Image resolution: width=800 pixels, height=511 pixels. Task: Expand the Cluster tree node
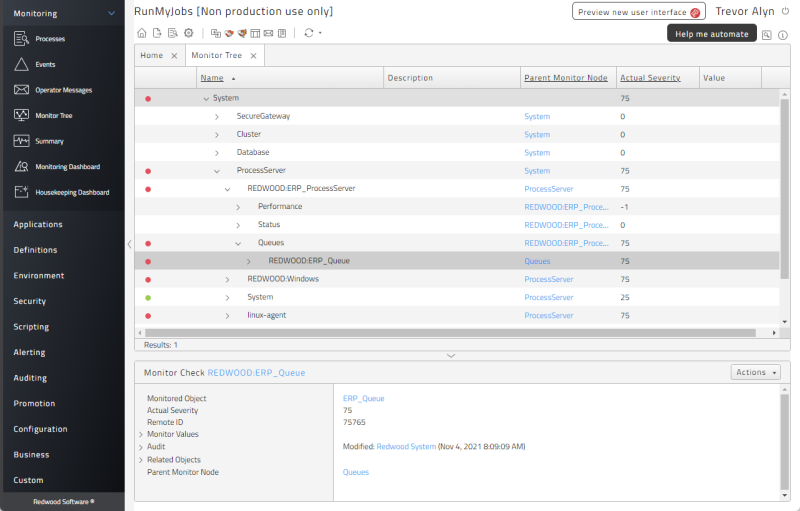click(217, 135)
